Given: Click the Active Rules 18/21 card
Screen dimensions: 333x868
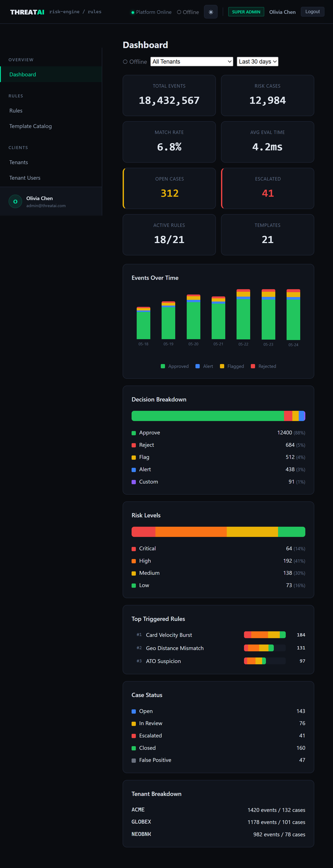Looking at the screenshot, I should tap(169, 235).
